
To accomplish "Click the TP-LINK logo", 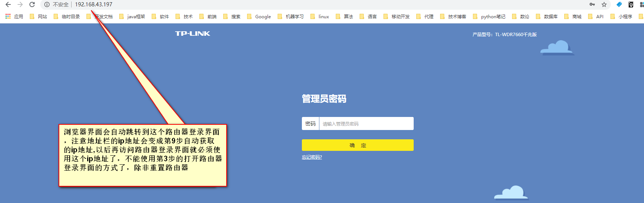I will click(x=193, y=34).
